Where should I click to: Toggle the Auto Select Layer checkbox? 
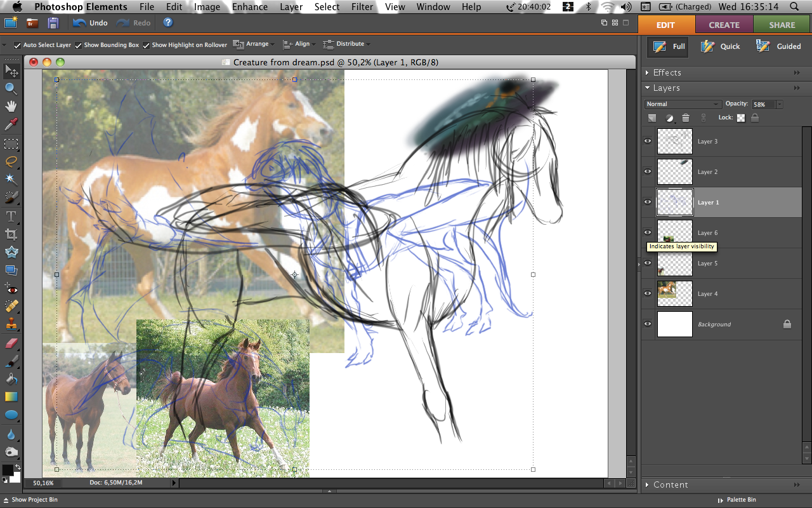[x=17, y=45]
